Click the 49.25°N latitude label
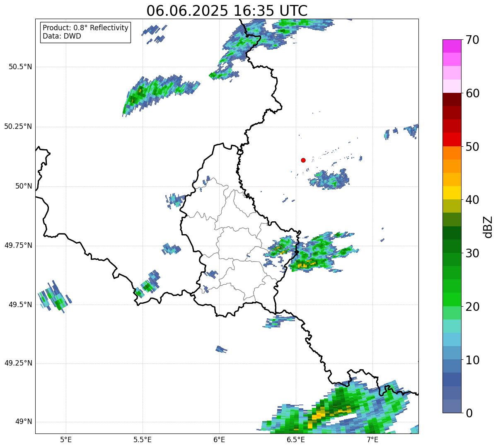The image size is (498, 448). point(18,363)
